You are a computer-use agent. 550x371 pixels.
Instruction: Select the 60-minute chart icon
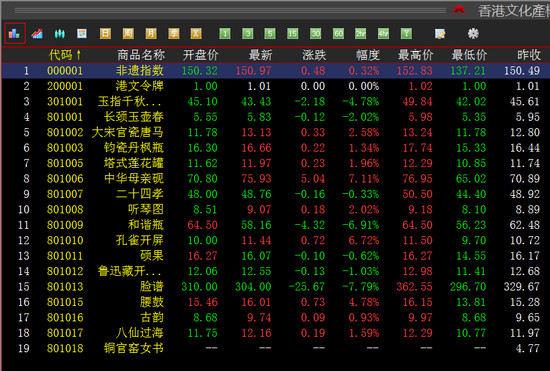338,33
